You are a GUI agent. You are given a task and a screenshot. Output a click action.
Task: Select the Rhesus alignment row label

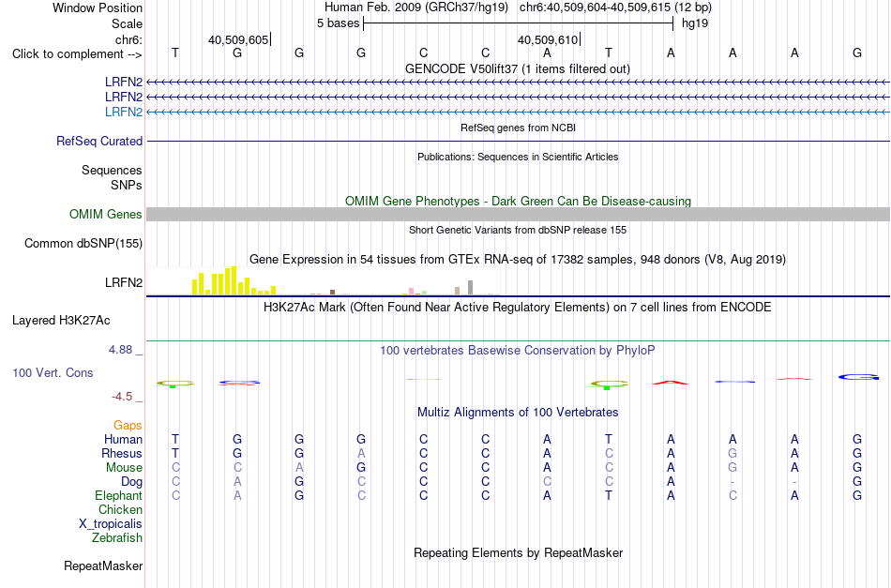[122, 453]
